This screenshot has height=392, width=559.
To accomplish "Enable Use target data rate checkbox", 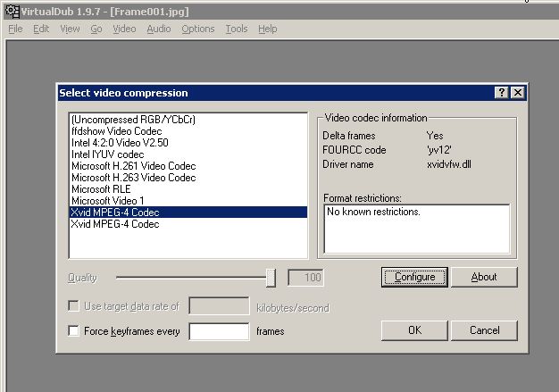I will pos(73,305).
